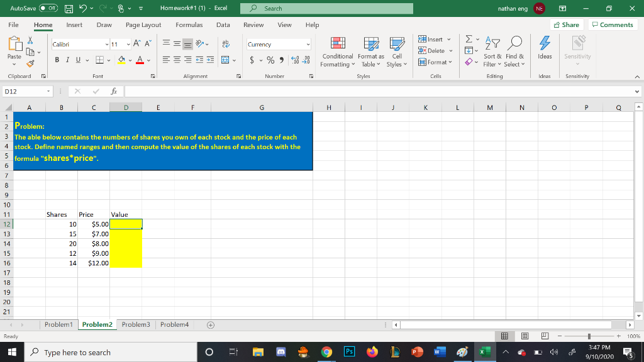Switch to the Formulas ribbon tab
The image size is (644, 362).
click(189, 25)
